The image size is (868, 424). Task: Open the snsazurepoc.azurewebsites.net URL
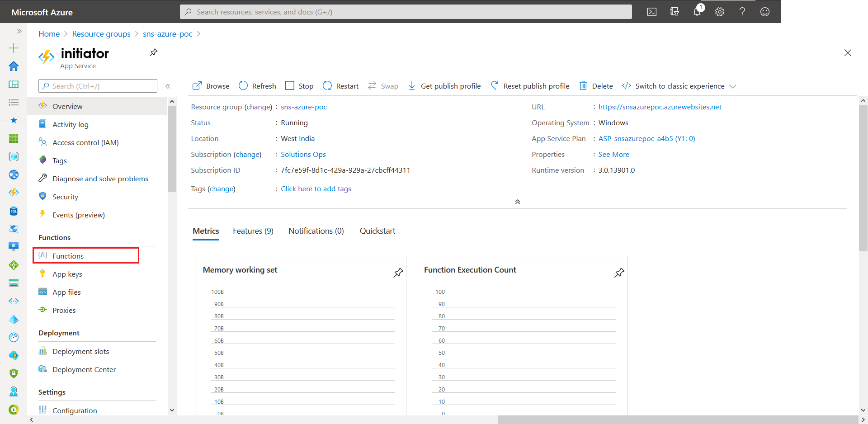[660, 107]
